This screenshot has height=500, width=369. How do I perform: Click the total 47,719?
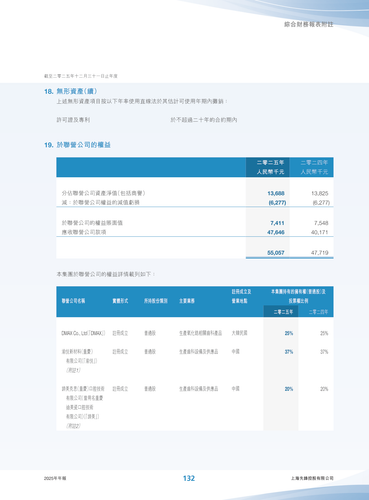coord(320,253)
